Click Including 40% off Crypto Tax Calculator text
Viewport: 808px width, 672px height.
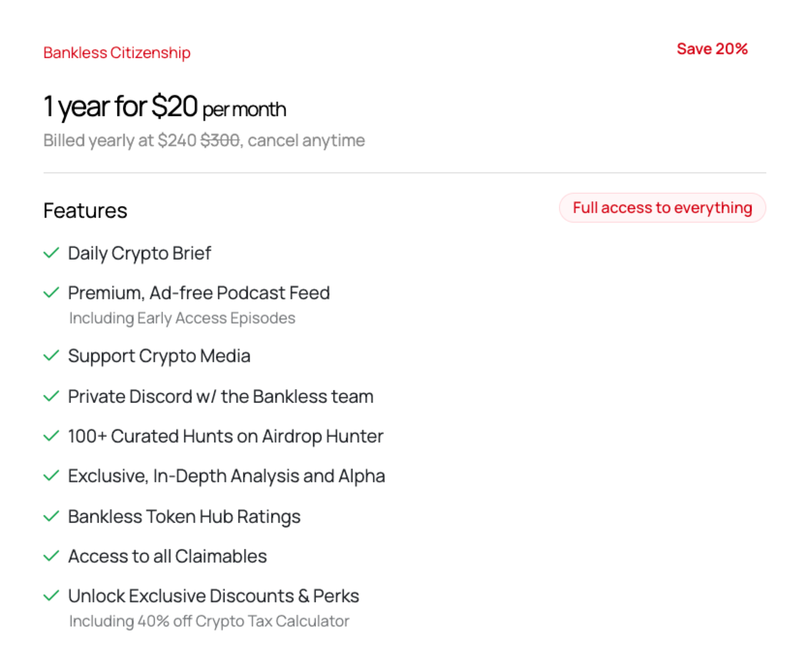(209, 621)
